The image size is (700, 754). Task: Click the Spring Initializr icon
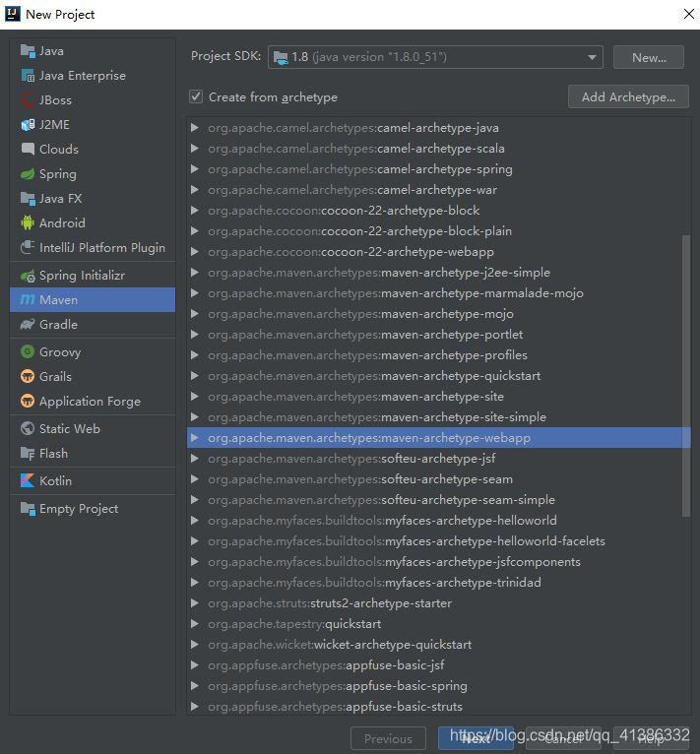click(x=28, y=276)
